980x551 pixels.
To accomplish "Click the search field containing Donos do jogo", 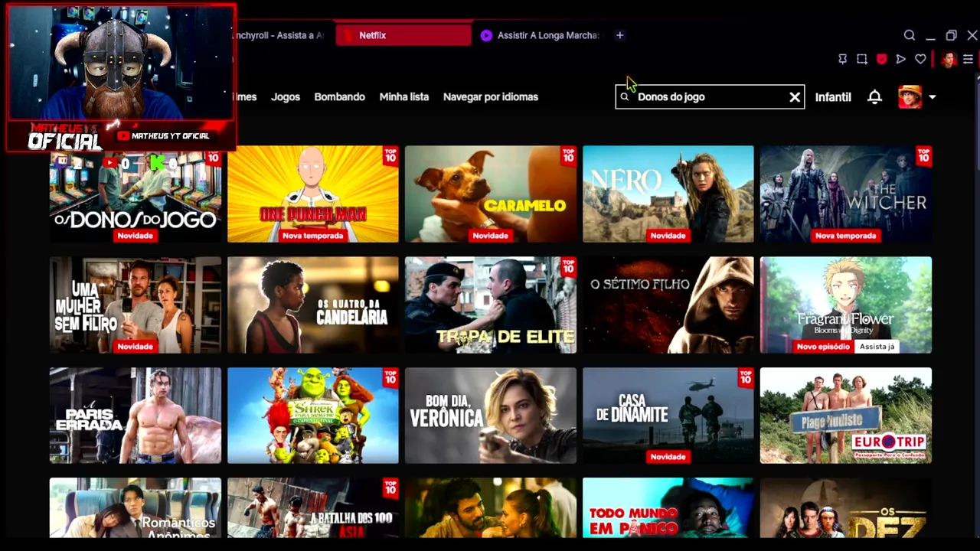I will pos(710,97).
